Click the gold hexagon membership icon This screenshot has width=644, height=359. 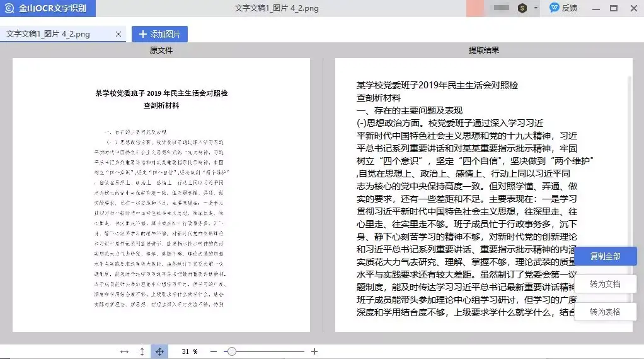tap(522, 8)
